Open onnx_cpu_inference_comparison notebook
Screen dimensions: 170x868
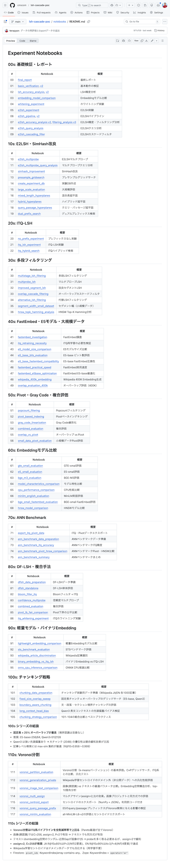pos(38,668)
